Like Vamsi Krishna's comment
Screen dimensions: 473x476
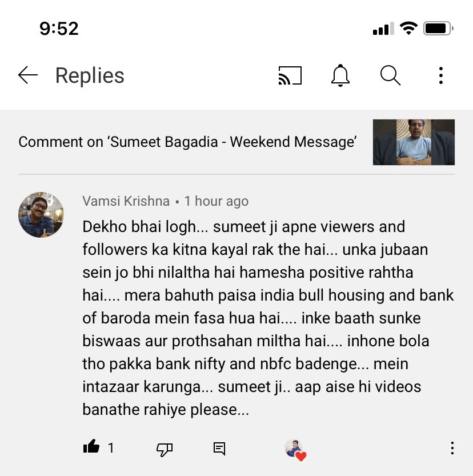[x=91, y=447]
